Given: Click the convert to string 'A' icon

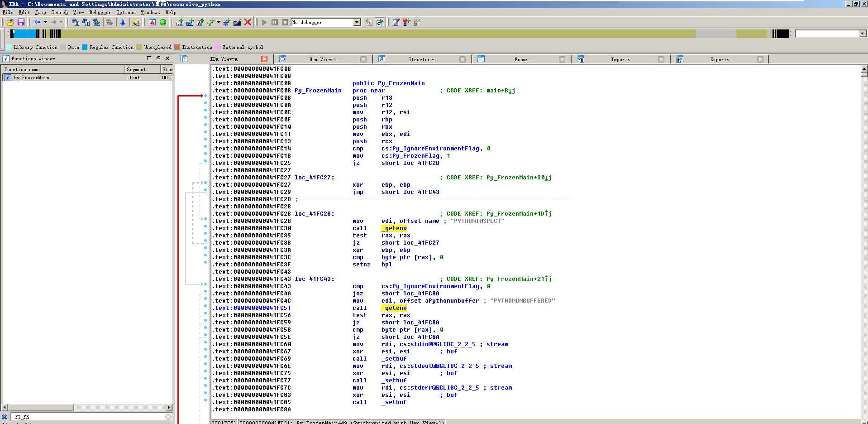Looking at the screenshot, I should tap(200, 22).
